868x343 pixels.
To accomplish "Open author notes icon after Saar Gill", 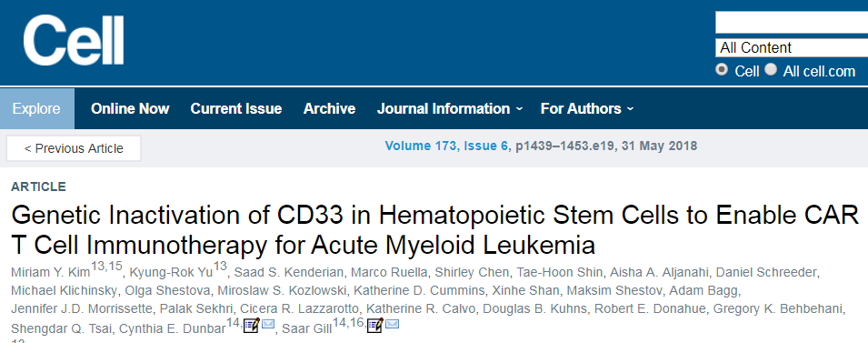I will [x=375, y=325].
